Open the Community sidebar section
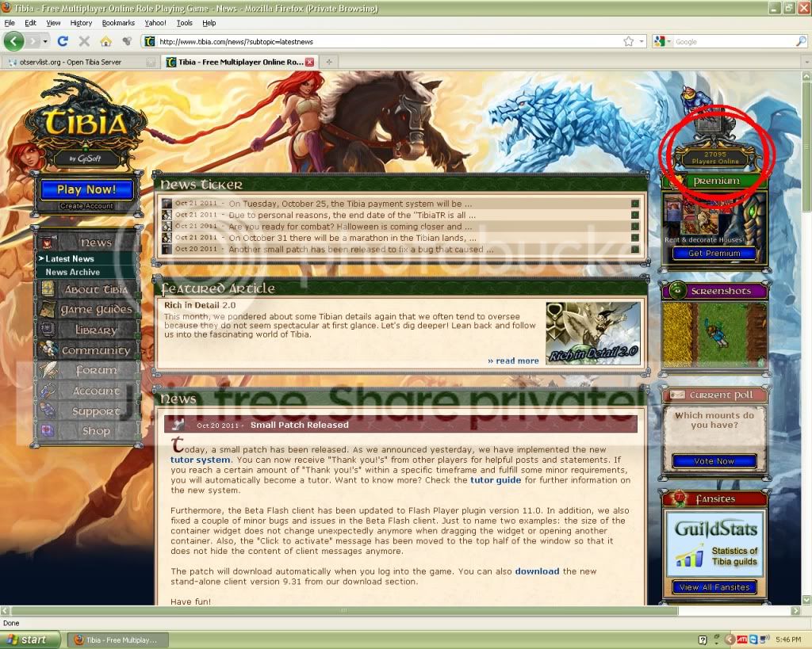The height and width of the screenshot is (649, 812). point(87,350)
